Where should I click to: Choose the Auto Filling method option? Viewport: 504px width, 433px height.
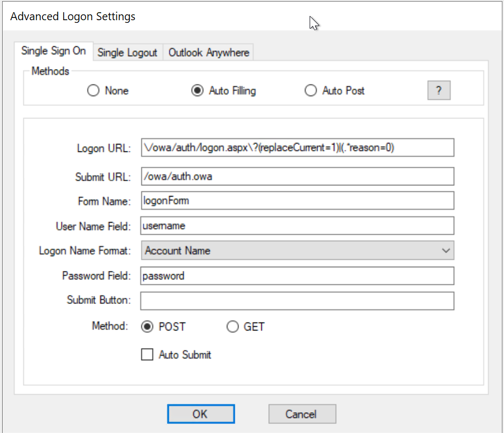tap(198, 91)
